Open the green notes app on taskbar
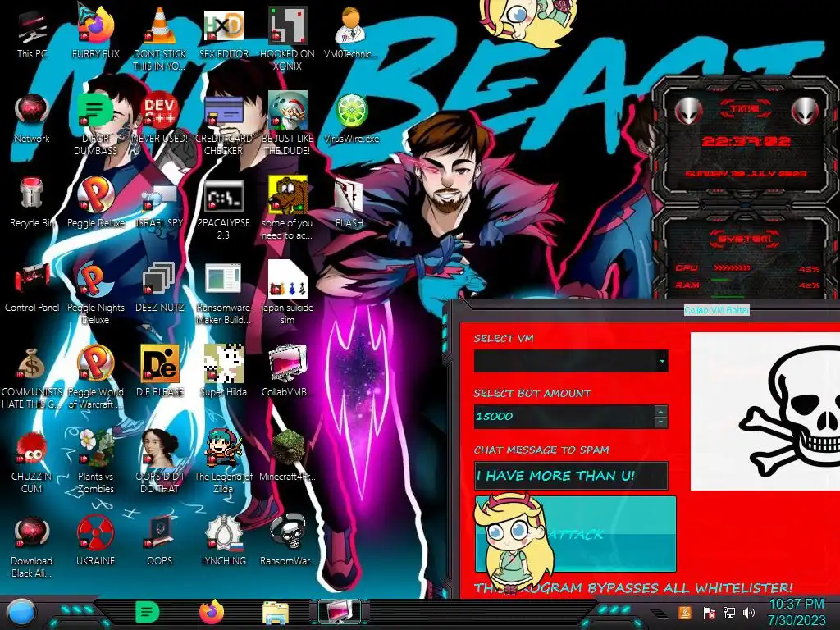The width and height of the screenshot is (840, 630). [148, 612]
